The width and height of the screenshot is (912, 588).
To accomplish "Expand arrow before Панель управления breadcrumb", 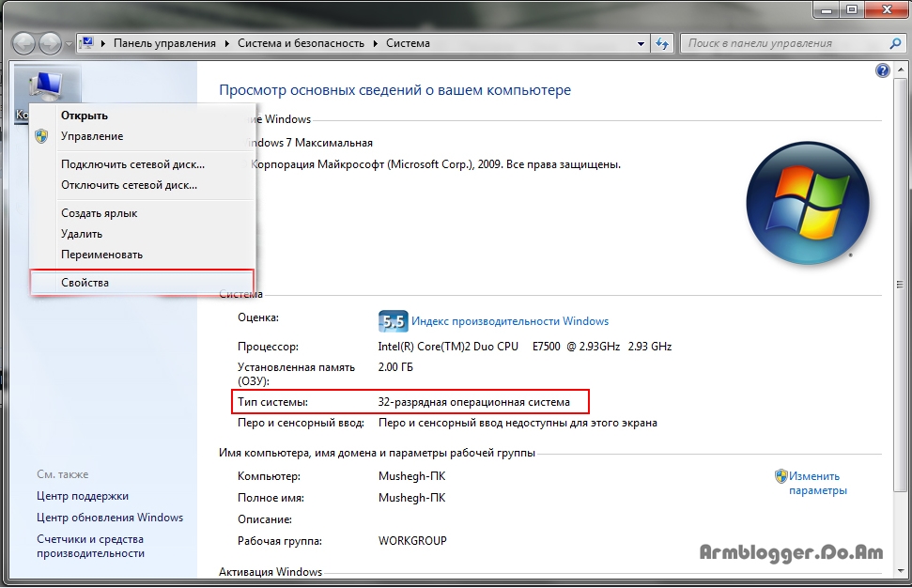I will pos(103,43).
